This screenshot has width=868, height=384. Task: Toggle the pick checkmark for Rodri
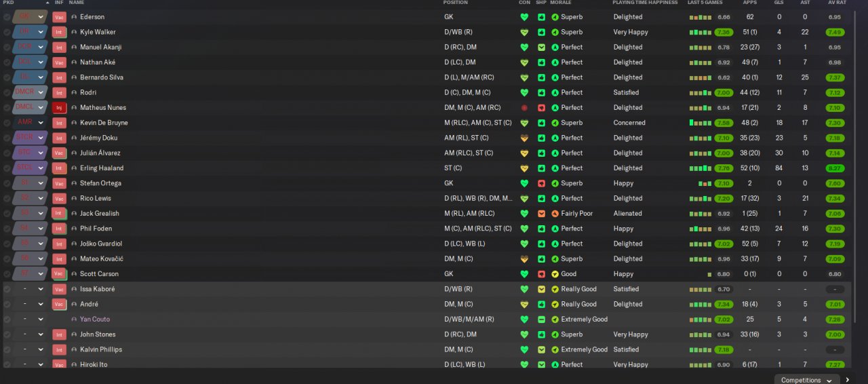pos(7,92)
